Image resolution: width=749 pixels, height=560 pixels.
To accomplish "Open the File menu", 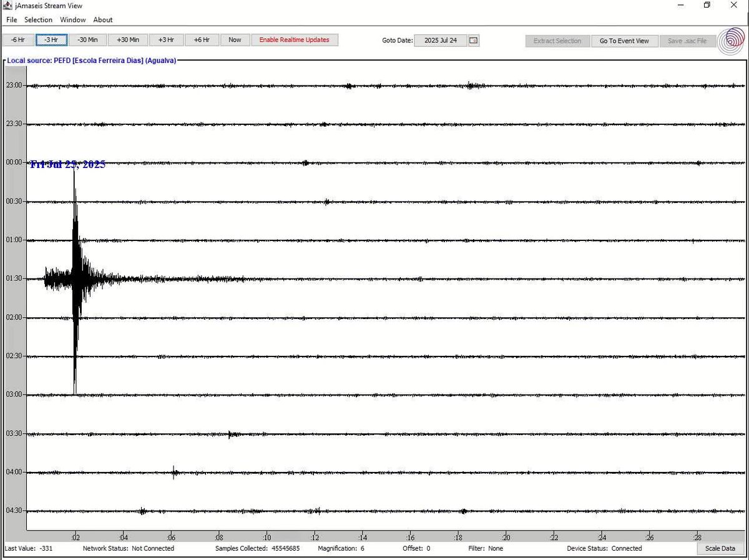I will coord(11,19).
